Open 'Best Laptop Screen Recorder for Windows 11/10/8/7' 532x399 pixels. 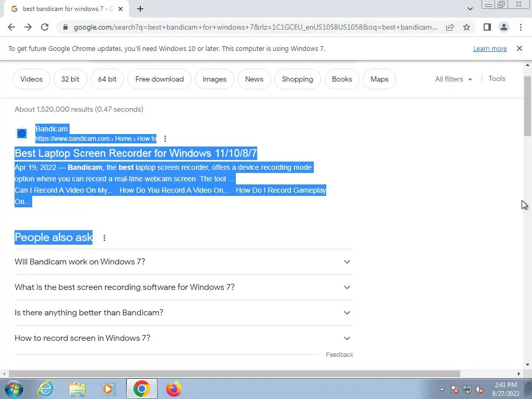coord(136,153)
